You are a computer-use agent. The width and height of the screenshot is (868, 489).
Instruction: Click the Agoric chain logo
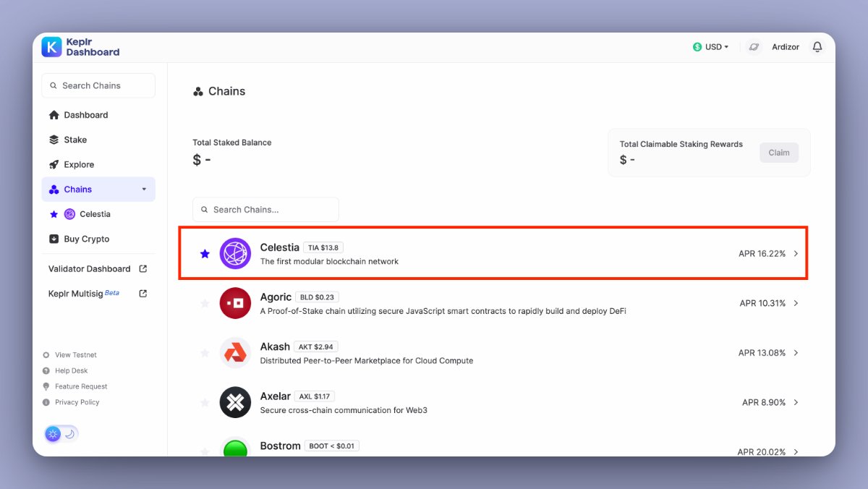235,303
